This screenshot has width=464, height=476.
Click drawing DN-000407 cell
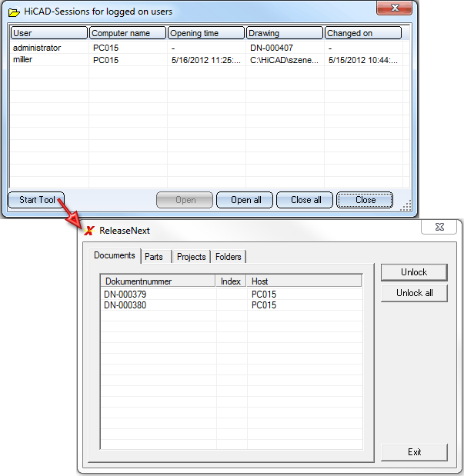point(272,48)
